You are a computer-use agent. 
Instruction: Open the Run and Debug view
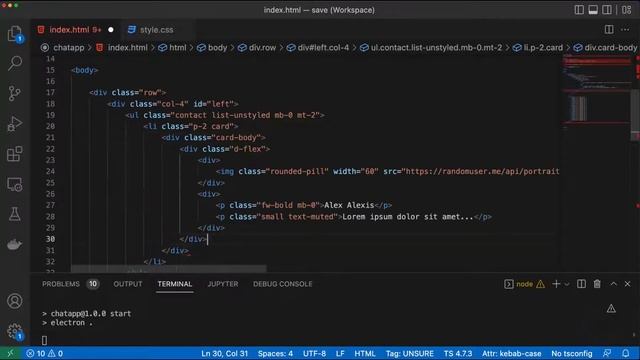15,124
